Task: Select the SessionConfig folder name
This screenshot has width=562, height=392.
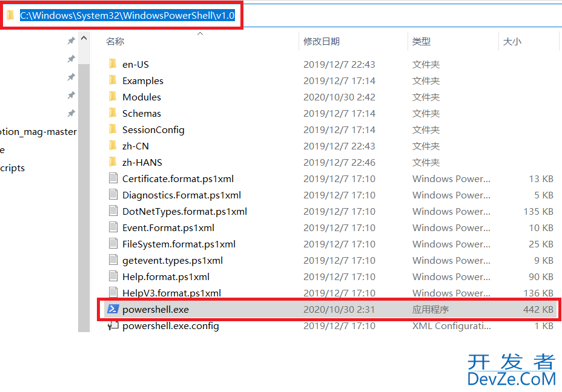Action: coord(153,130)
